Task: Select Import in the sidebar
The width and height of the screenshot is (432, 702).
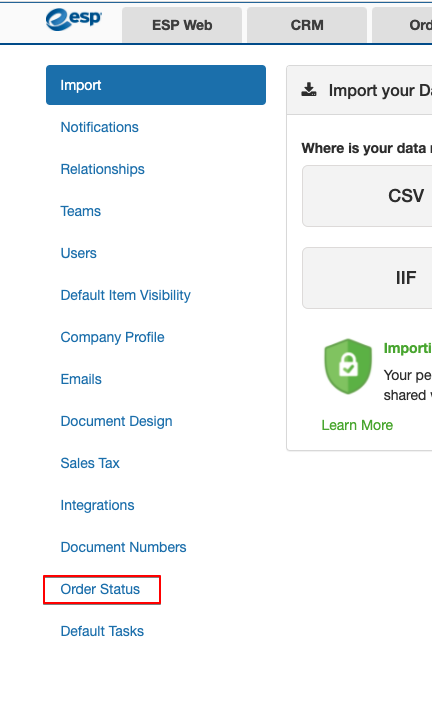Action: [x=156, y=85]
